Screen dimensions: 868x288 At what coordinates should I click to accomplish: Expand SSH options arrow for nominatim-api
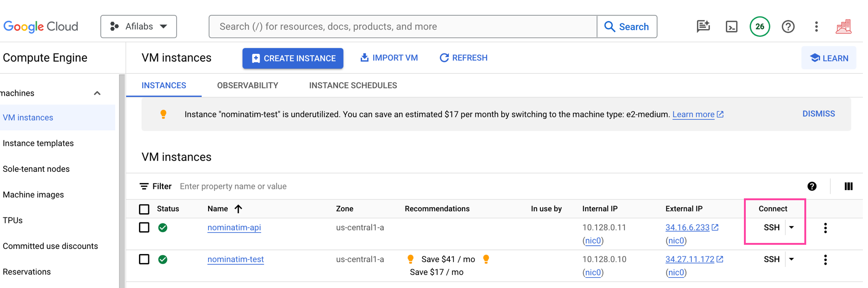pos(792,228)
